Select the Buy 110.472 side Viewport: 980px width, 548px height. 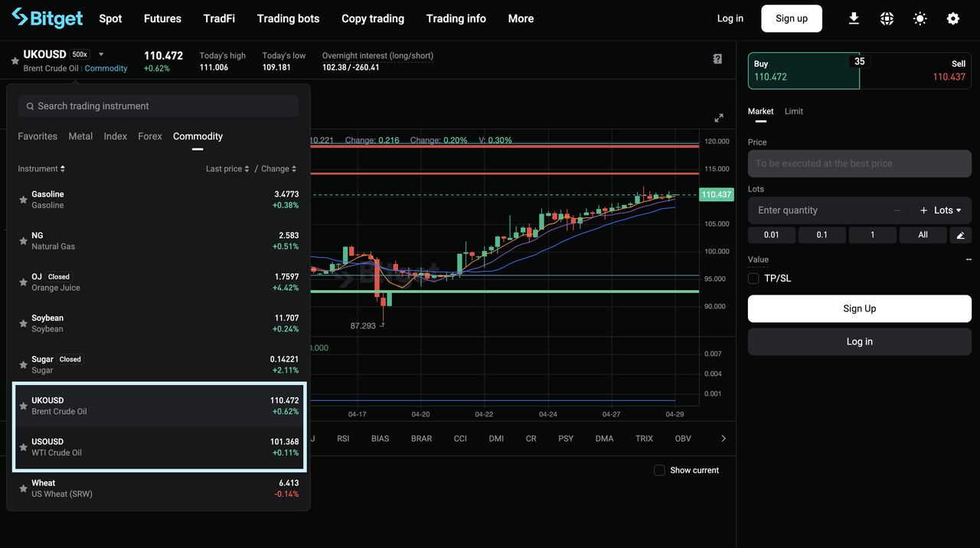(804, 70)
